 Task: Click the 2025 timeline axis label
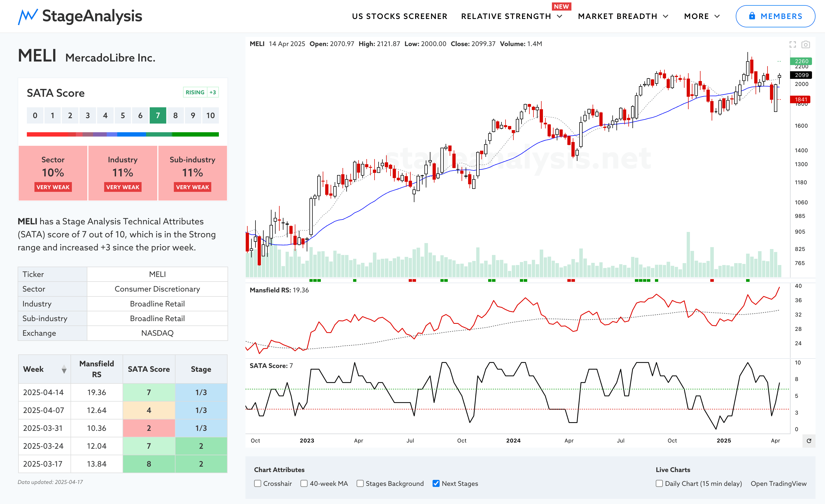coord(724,440)
